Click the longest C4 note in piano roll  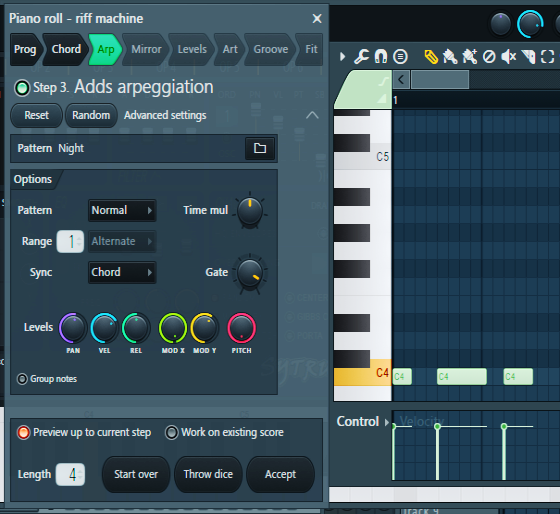coord(462,377)
